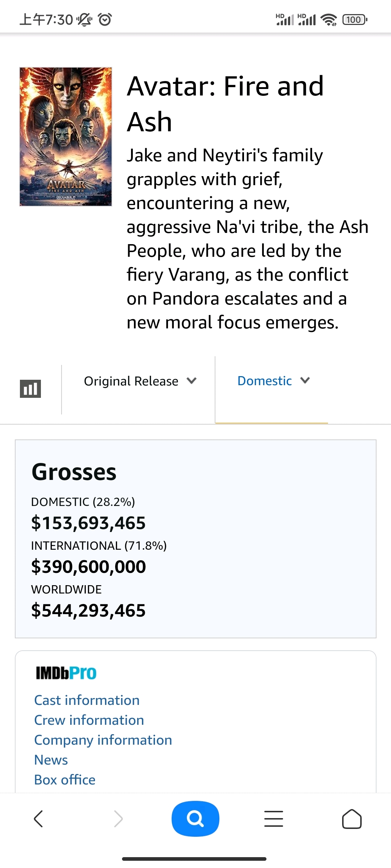Open the Domestic region dropdown

[x=273, y=381]
